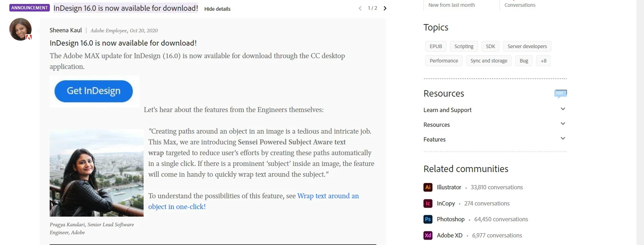
Task: Click 'Adobe Employee, Oct 20, 2020' text
Action: (x=124, y=31)
